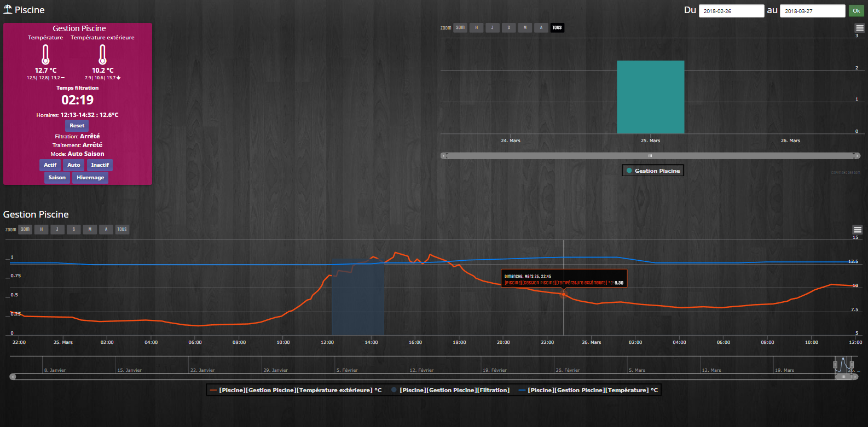Click the Horaires 12:13-14:32 schedule text
The height and width of the screenshot is (427, 868).
coord(77,115)
